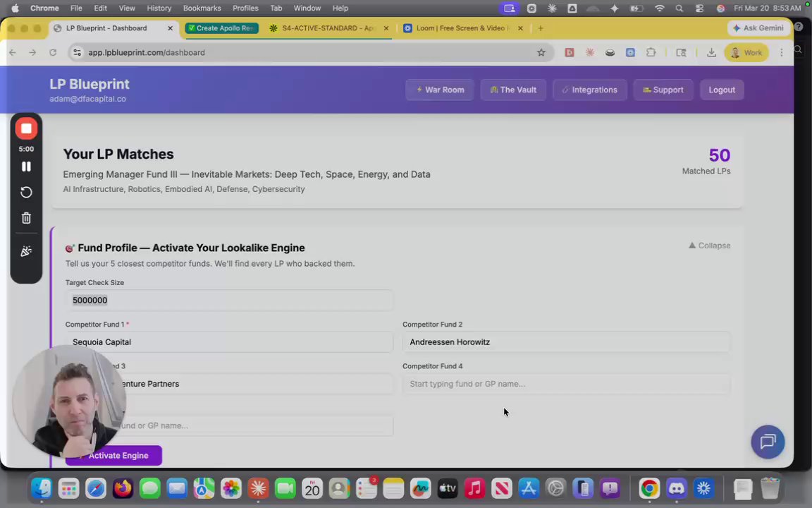812x508 pixels.
Task: Restart the recording with the rewind icon
Action: coord(26,193)
